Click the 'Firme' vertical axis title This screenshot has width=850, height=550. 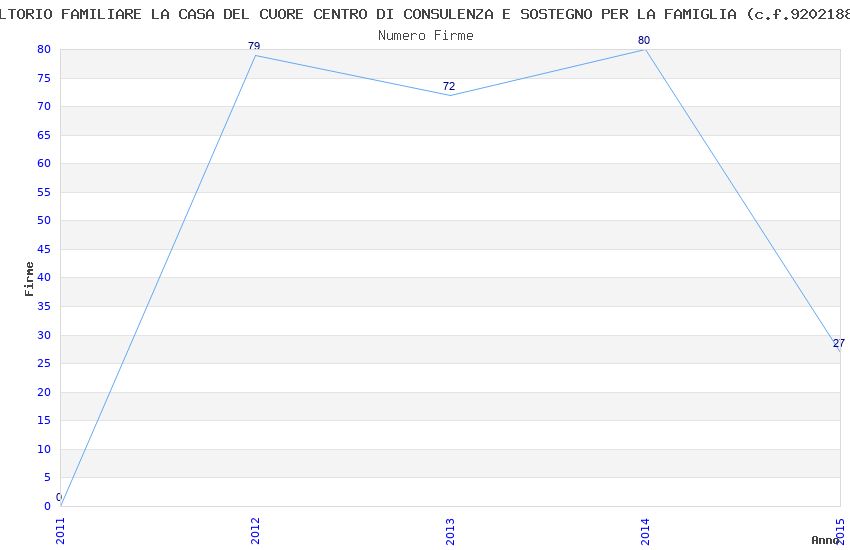[x=29, y=279]
